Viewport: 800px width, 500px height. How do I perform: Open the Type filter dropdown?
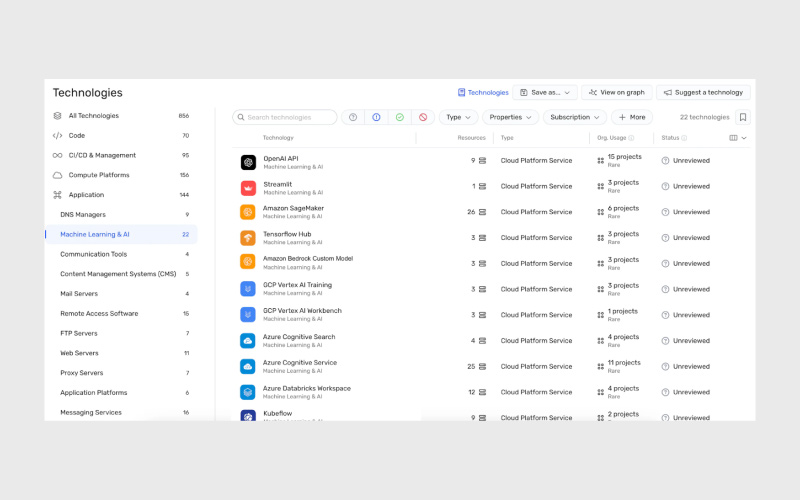pyautogui.click(x=458, y=117)
